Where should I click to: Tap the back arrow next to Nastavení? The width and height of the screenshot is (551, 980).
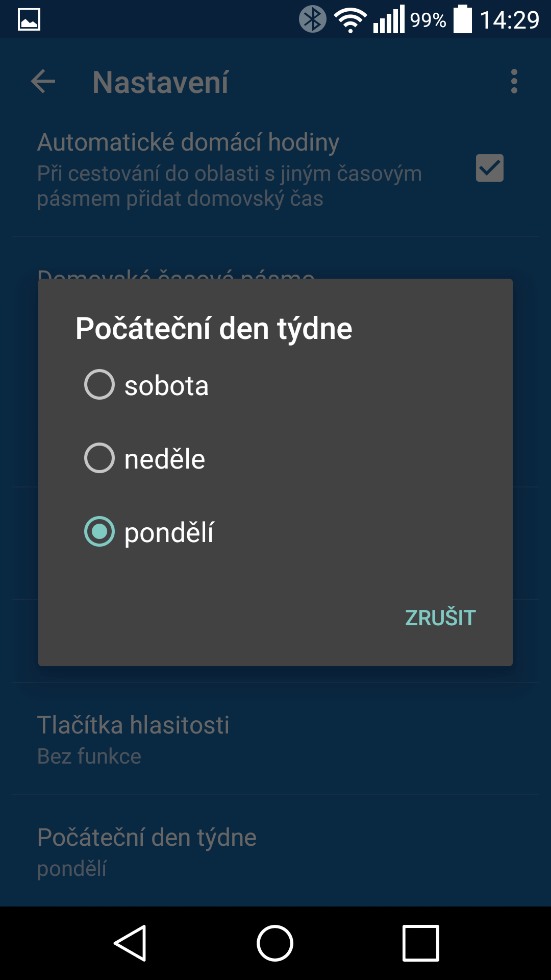tap(43, 82)
